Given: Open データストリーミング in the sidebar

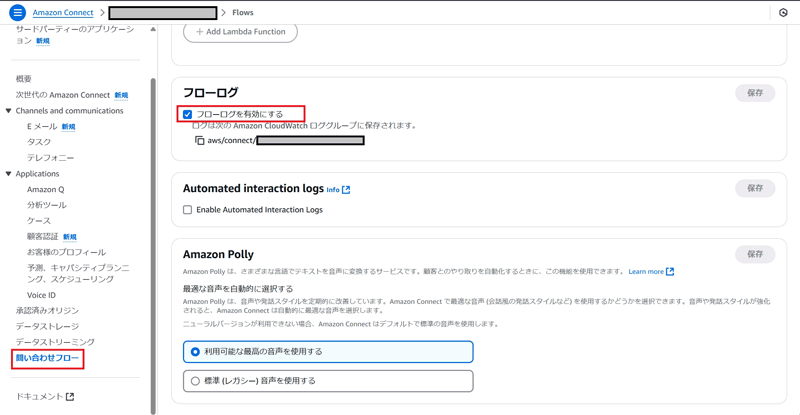Looking at the screenshot, I should point(55,342).
